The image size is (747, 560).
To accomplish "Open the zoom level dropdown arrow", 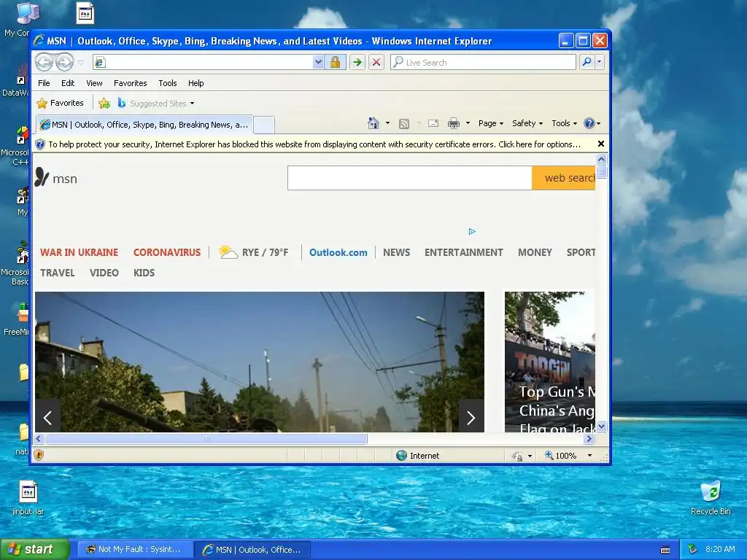I will pyautogui.click(x=589, y=455).
